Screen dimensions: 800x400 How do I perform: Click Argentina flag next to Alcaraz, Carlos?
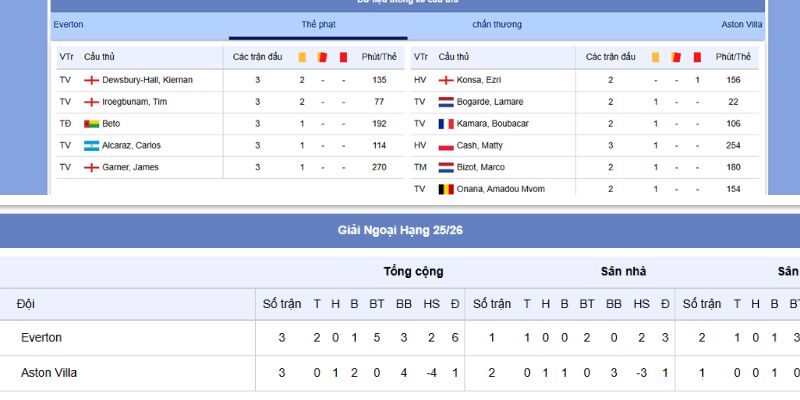(92, 146)
